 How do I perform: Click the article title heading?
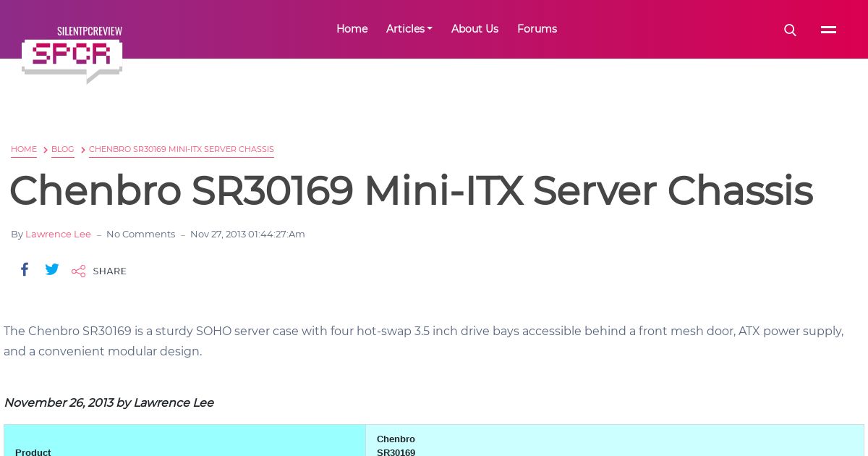coord(411,191)
